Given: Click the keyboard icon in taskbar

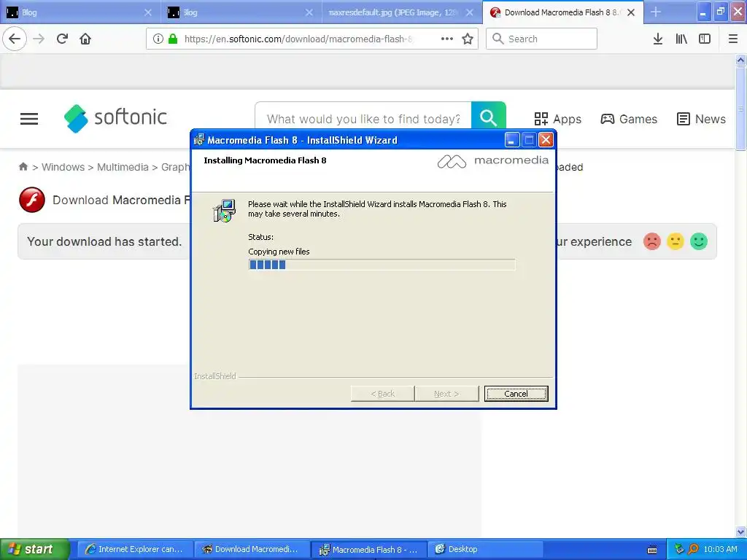Looking at the screenshot, I should tap(652, 550).
